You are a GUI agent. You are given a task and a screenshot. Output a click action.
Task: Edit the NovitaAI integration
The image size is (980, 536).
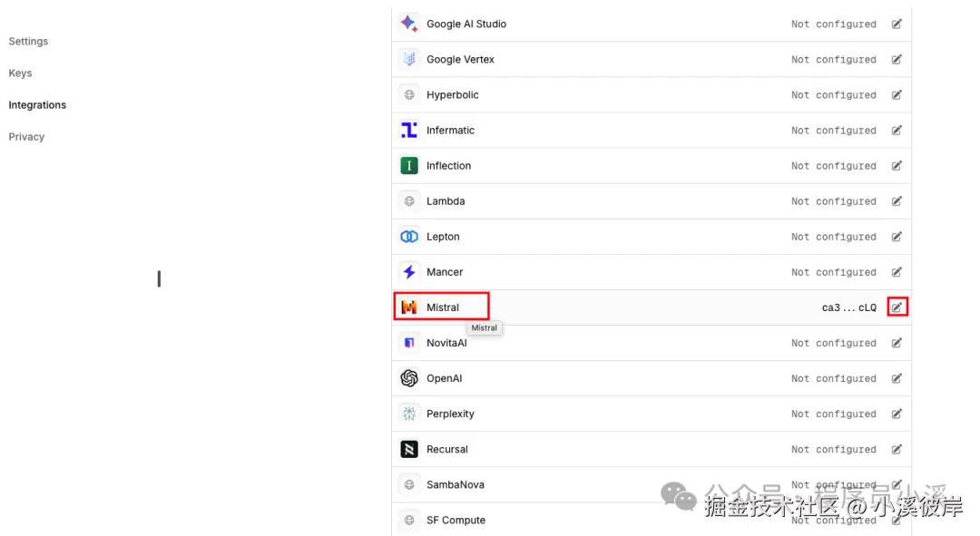coord(897,343)
